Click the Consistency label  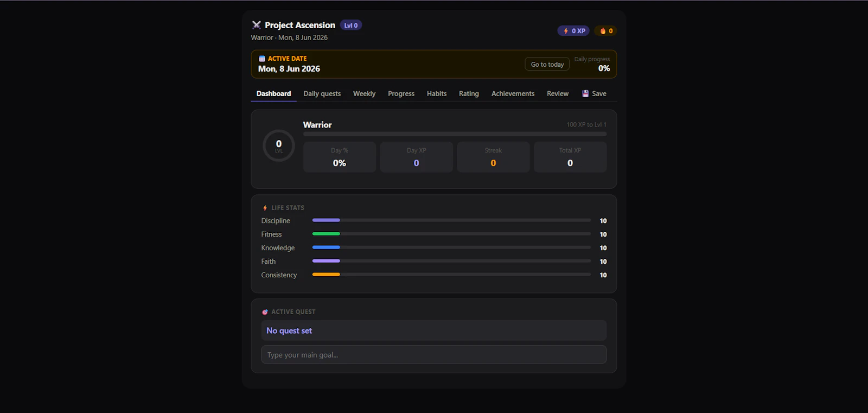tap(279, 275)
